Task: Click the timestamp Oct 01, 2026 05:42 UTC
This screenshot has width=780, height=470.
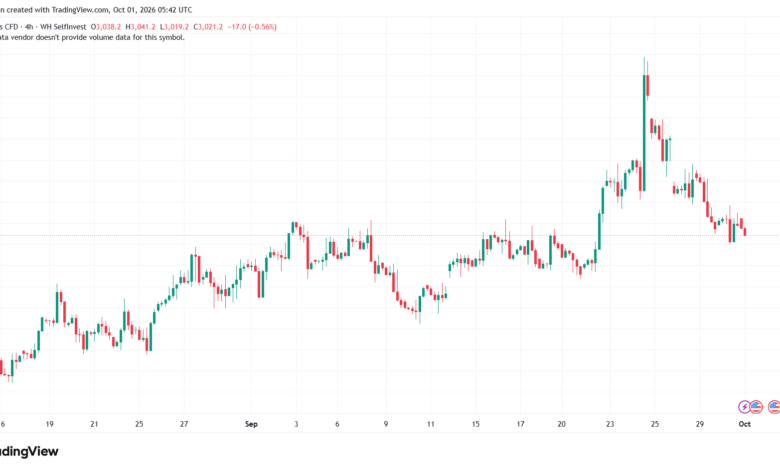Action: (x=153, y=10)
